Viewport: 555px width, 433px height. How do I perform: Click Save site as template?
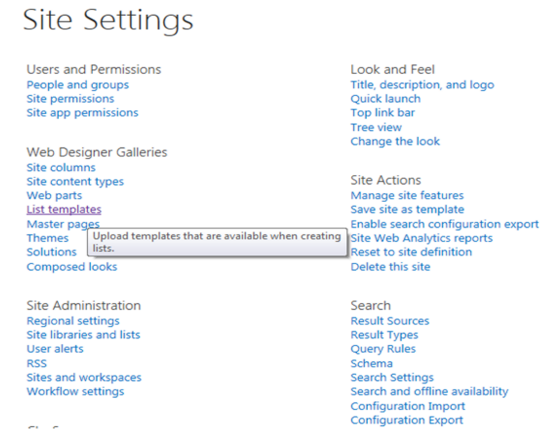407,210
